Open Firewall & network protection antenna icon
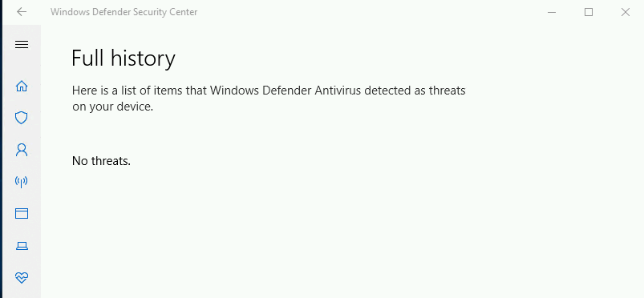Viewport: 644px width, 298px height. (x=22, y=182)
